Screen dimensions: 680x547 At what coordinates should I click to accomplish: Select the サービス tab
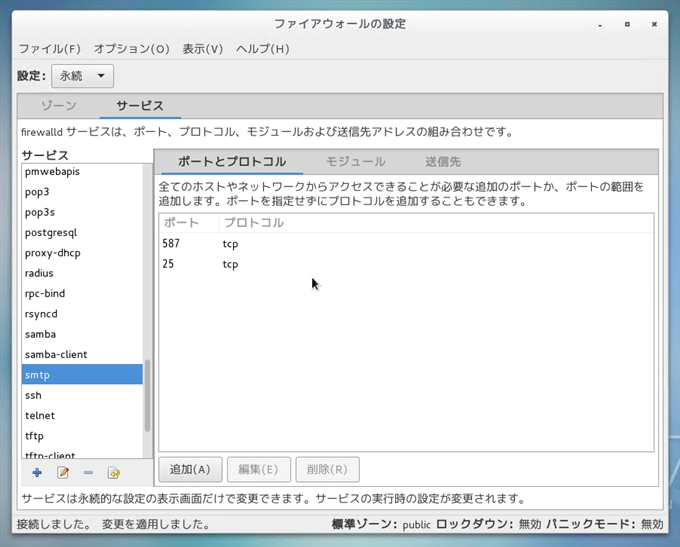(140, 106)
